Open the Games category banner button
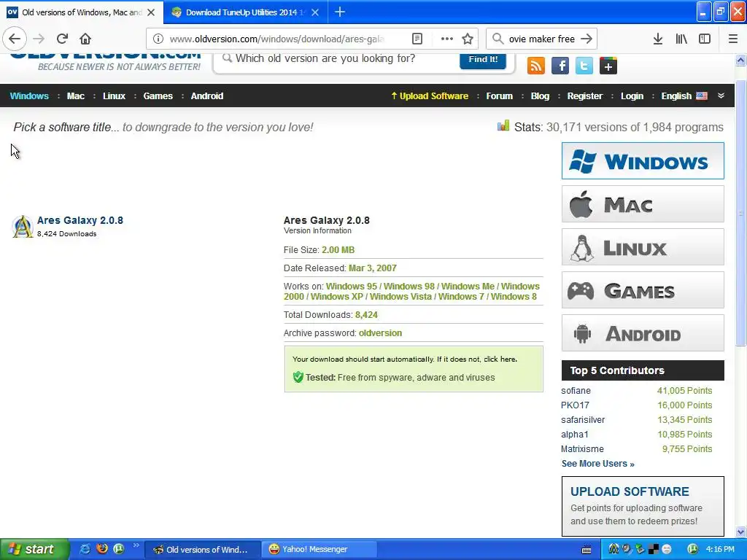The width and height of the screenshot is (747, 560). point(643,290)
